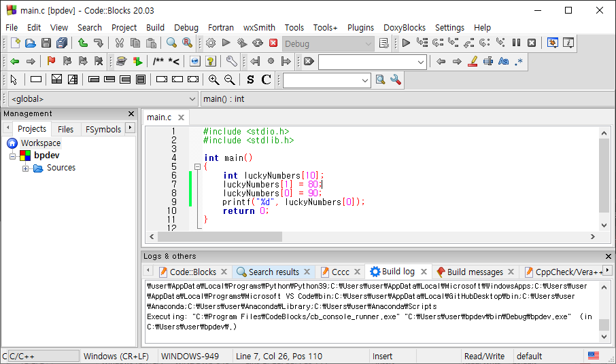Expand the Sources folder node

click(26, 168)
